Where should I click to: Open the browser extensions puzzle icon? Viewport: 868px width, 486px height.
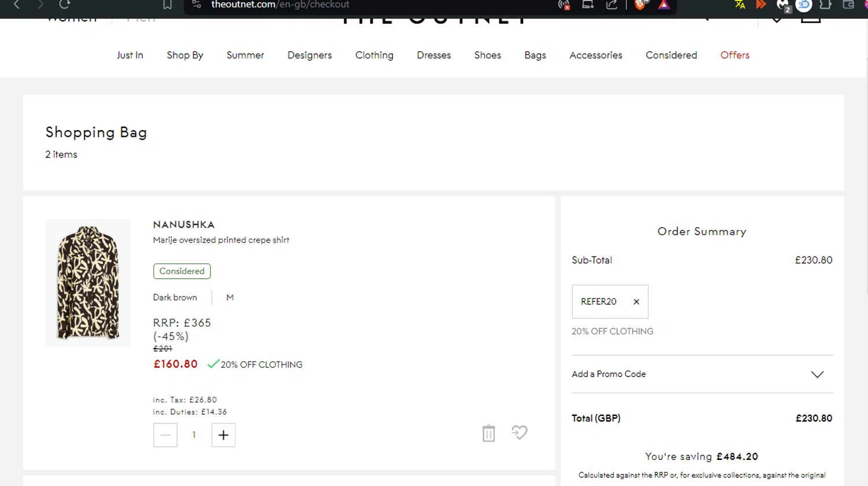click(826, 5)
